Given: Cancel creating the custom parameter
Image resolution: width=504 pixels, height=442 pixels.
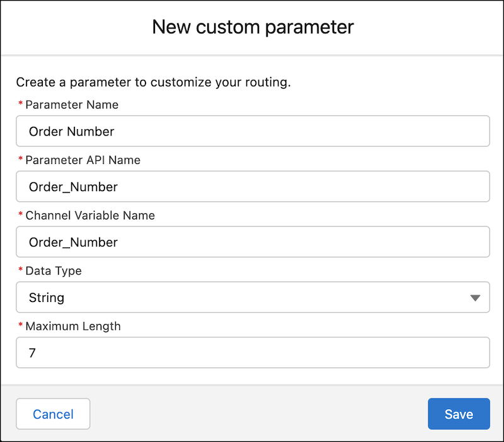Looking at the screenshot, I should pos(53,414).
